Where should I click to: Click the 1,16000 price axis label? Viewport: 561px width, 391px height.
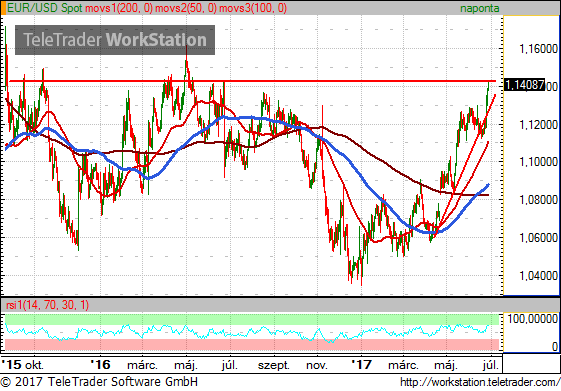(x=538, y=49)
